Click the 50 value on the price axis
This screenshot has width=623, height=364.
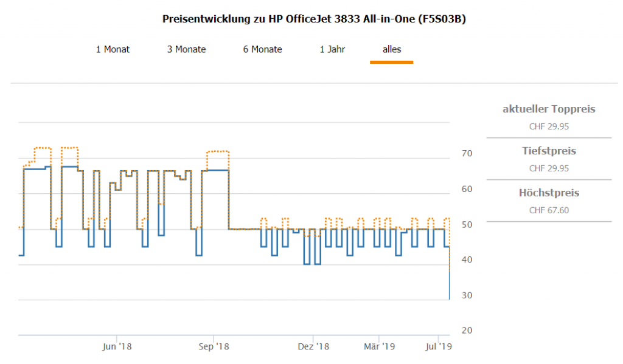467,225
